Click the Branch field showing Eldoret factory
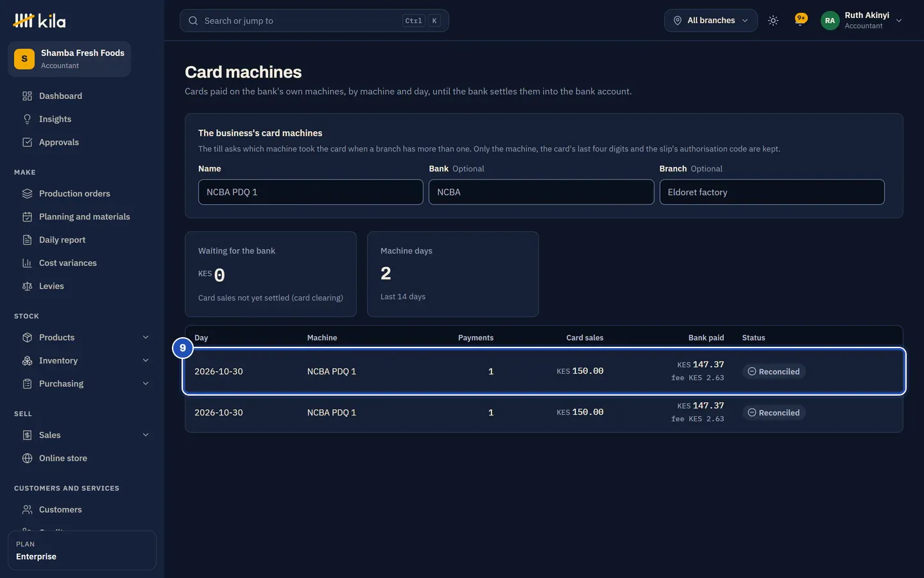This screenshot has height=578, width=924. tap(772, 192)
